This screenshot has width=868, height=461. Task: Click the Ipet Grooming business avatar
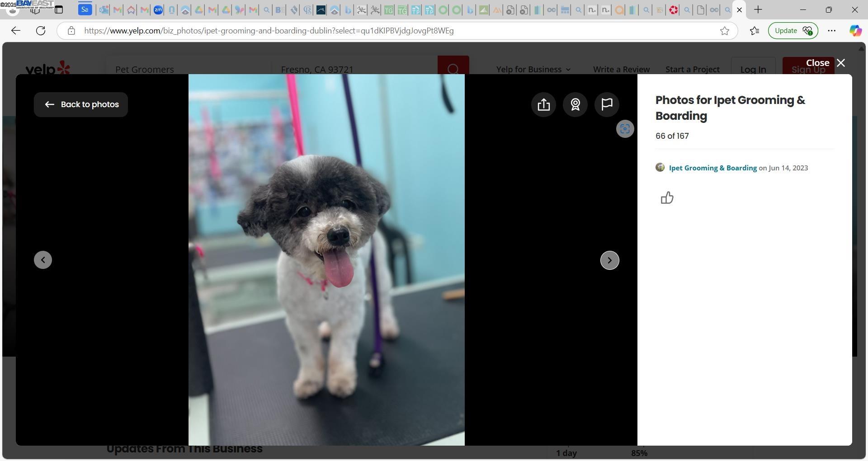tap(660, 167)
